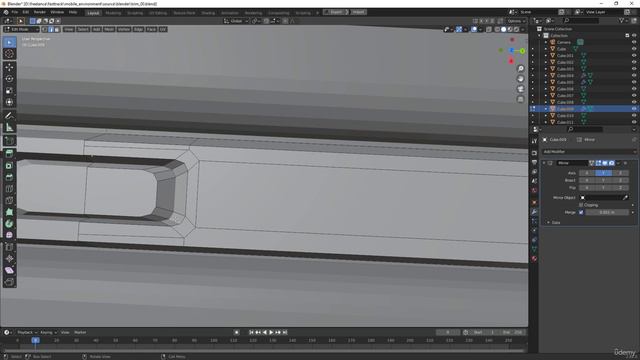The width and height of the screenshot is (640, 360).
Task: Open the Playback dropdown in timeline
Action: click(27, 332)
